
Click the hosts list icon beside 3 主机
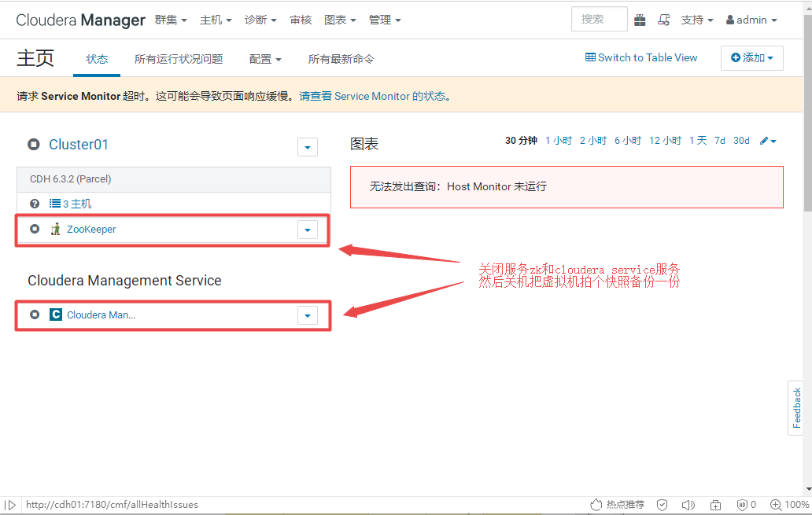(x=55, y=204)
